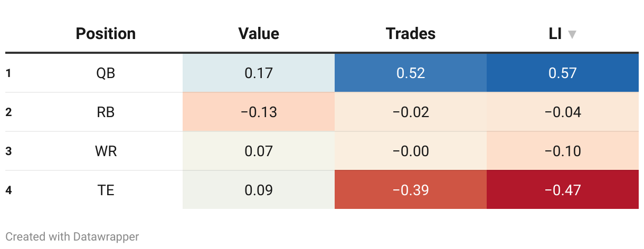The image size is (644, 249).
Task: Open the Created with Datawrapper link
Action: (x=72, y=236)
